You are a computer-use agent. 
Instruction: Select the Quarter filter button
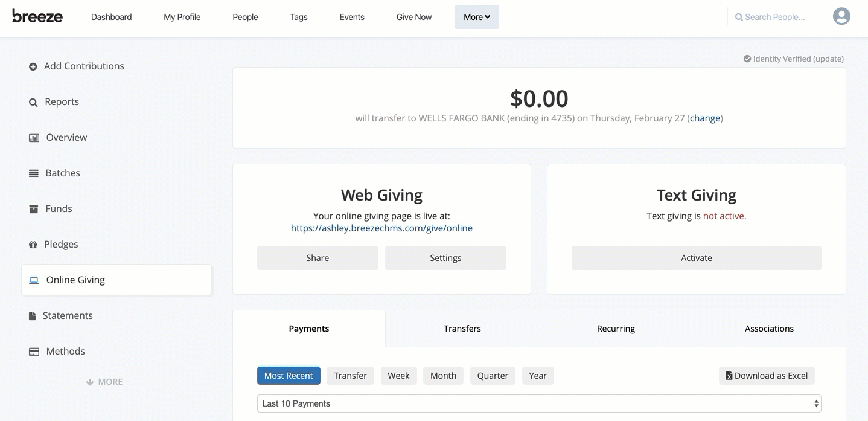coord(493,376)
